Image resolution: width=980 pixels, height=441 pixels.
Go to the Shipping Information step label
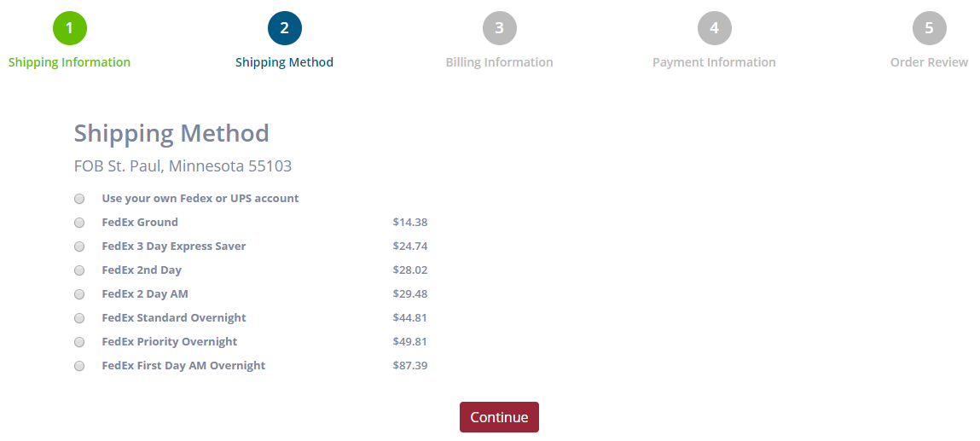pos(70,62)
